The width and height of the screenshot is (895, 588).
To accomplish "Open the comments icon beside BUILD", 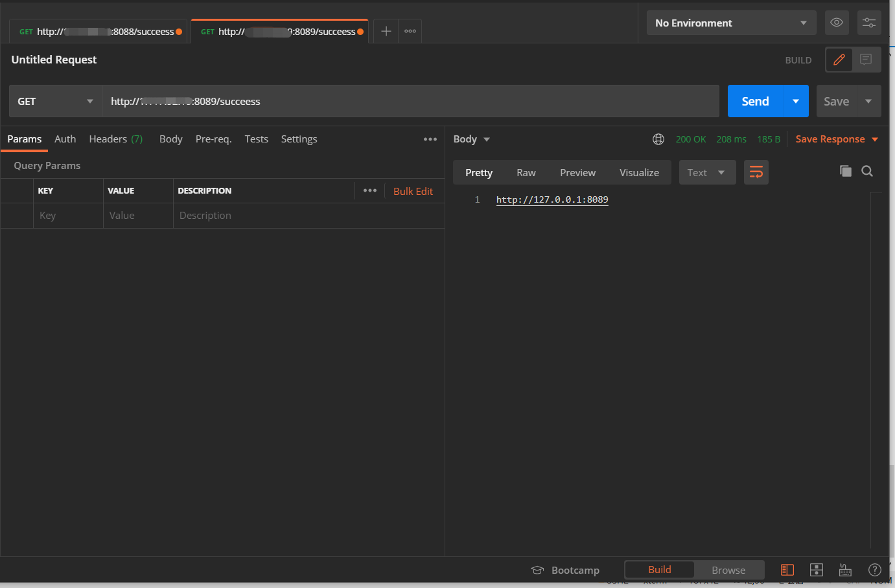I will pos(866,60).
